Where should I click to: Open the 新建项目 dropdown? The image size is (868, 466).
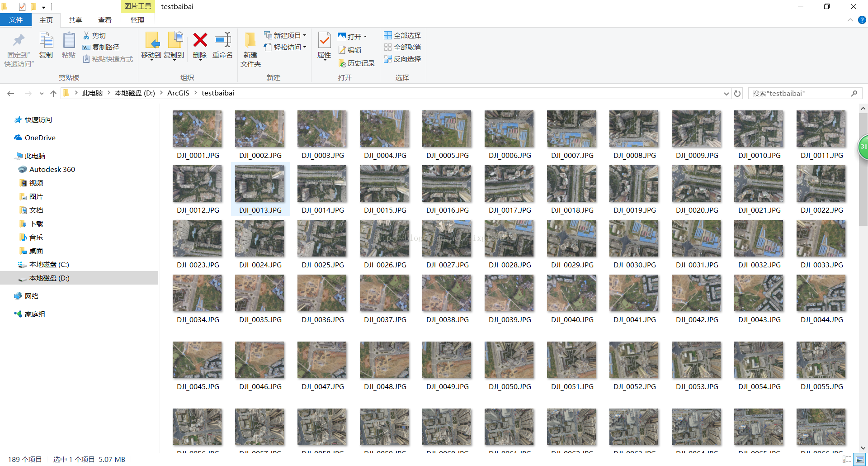[285, 35]
